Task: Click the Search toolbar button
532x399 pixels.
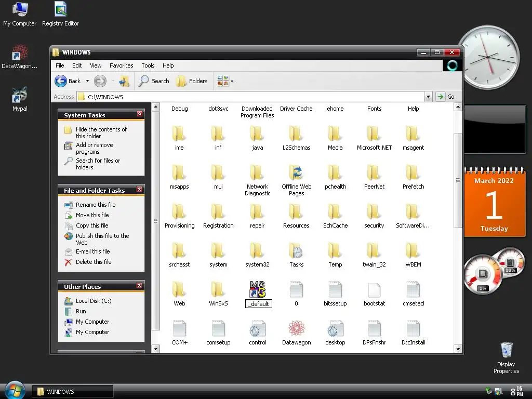Action: [x=154, y=81]
